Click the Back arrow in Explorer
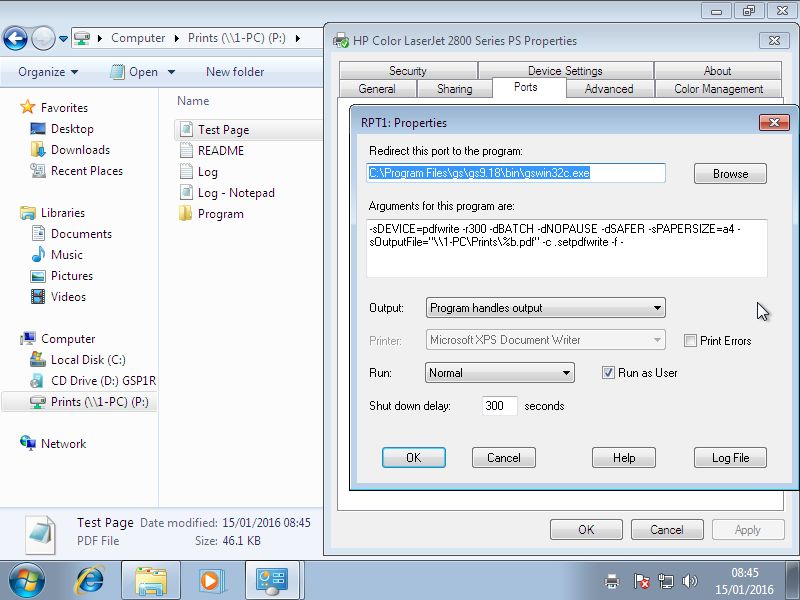 [15, 38]
